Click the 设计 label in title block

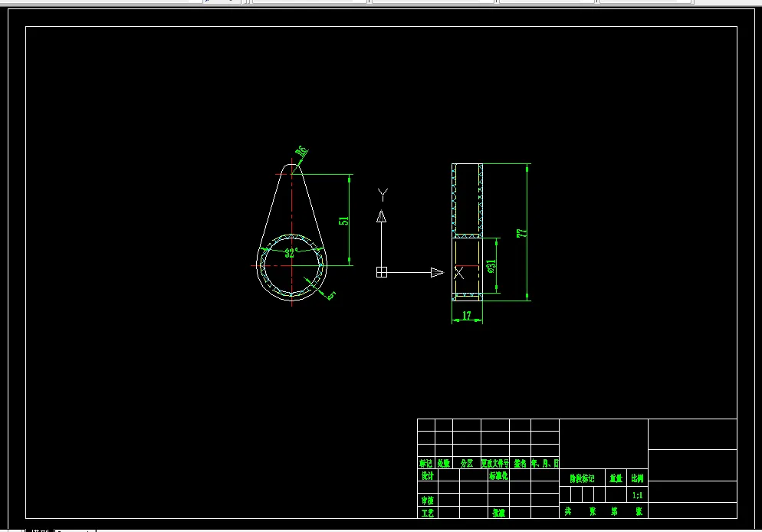point(427,475)
